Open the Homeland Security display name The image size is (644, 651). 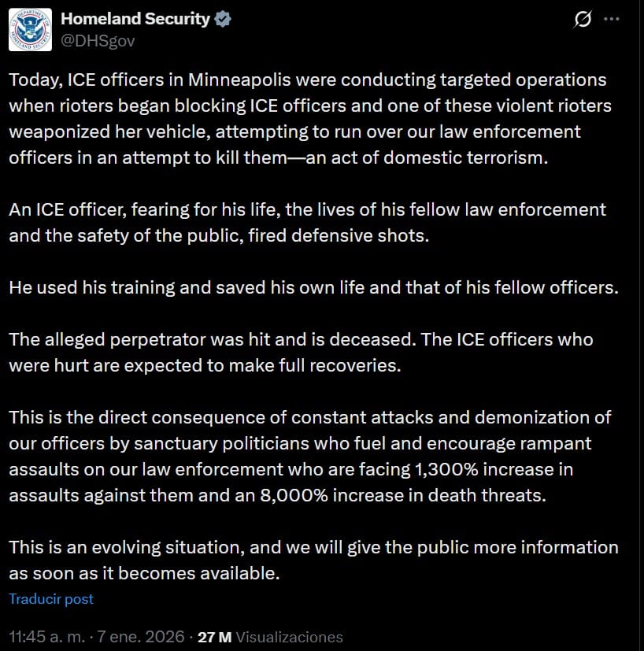tap(135, 20)
